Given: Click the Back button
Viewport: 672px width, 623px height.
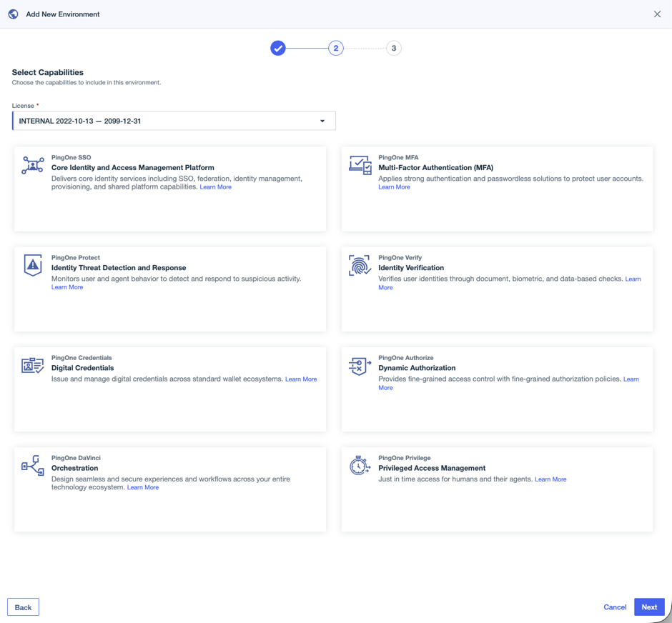Looking at the screenshot, I should click(23, 607).
